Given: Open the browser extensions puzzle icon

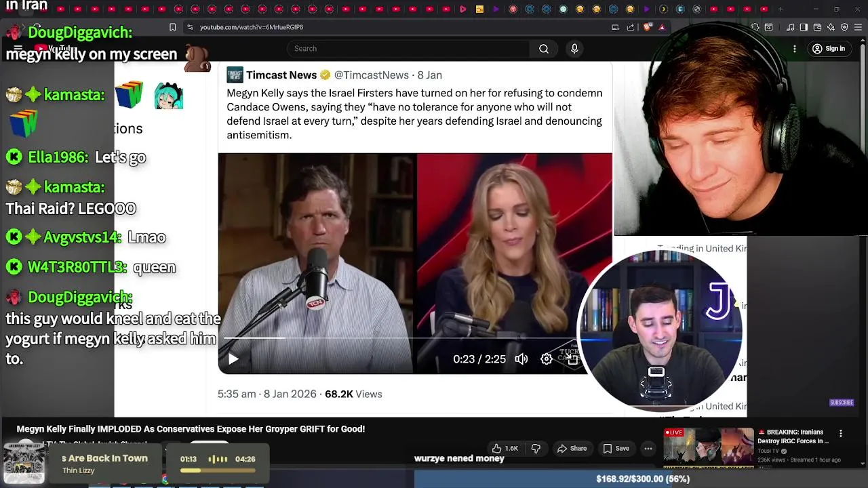Looking at the screenshot, I should tap(755, 27).
